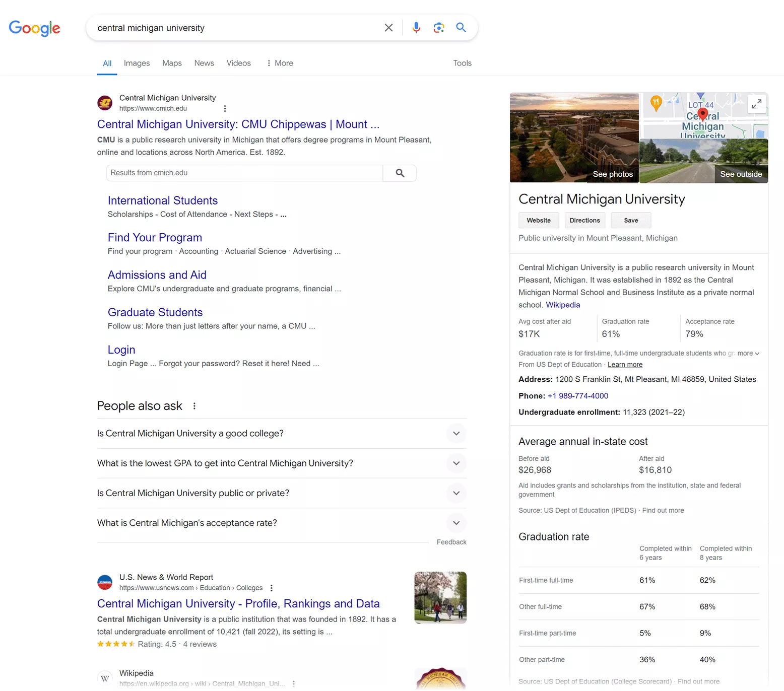The height and width of the screenshot is (691, 784).
Task: Expand the map with the fullscreen arrow icon
Action: pos(756,104)
